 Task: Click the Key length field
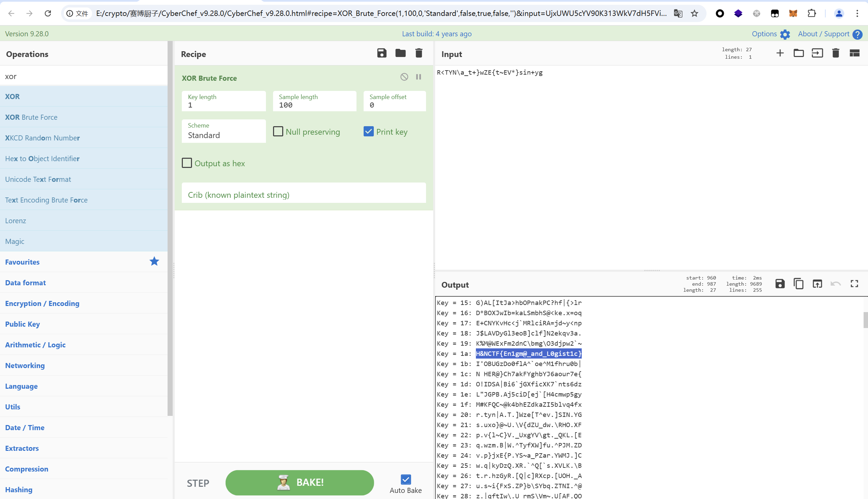point(224,101)
